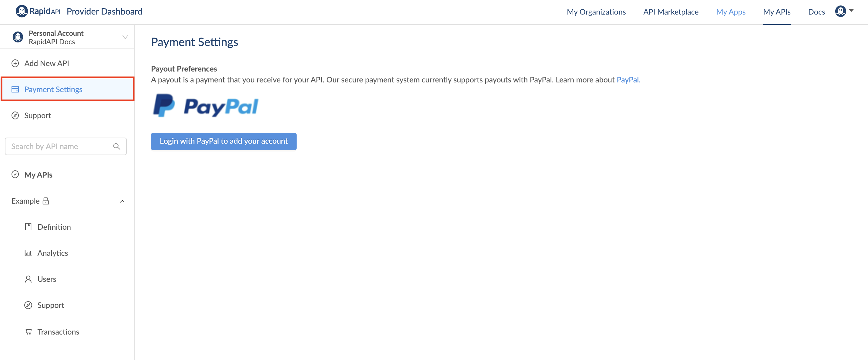868x360 pixels.
Task: Click the search magnifier icon
Action: 116,146
